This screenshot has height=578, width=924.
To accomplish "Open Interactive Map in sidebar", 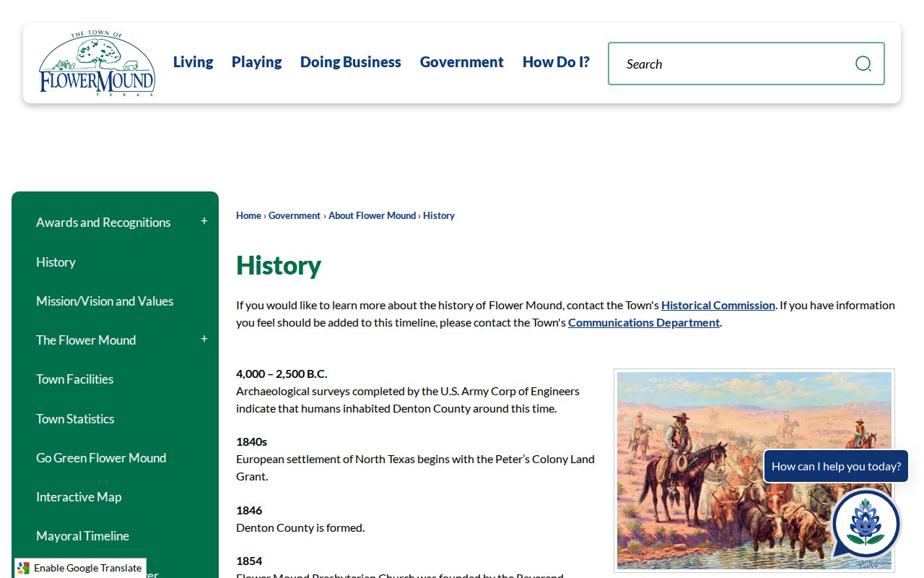I will point(79,496).
